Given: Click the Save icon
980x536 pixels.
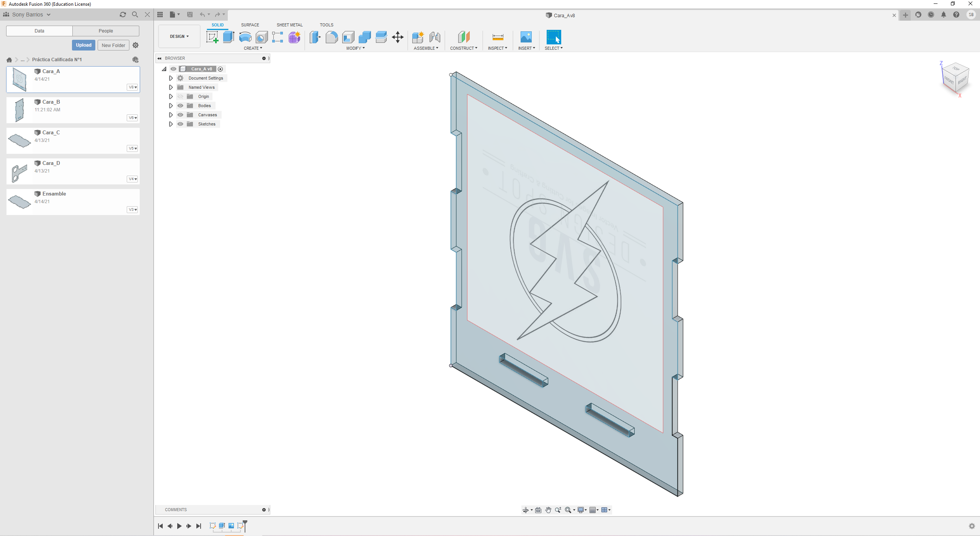Looking at the screenshot, I should point(190,15).
